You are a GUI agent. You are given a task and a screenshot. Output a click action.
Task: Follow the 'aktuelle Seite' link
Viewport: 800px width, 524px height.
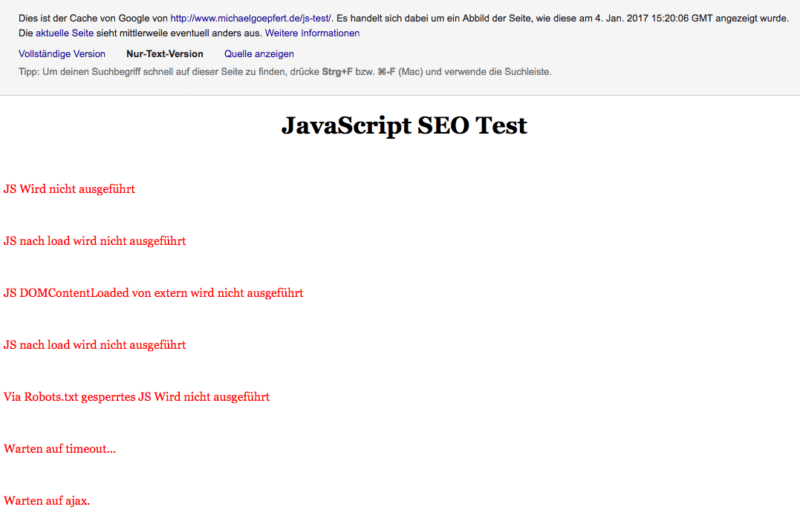pyautogui.click(x=64, y=33)
